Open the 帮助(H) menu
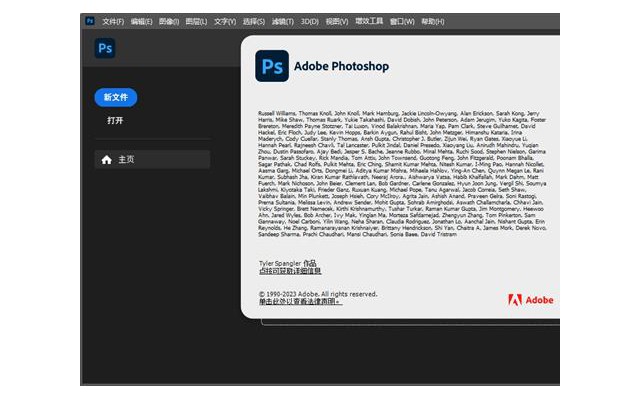This screenshot has height=400, width=640. coord(433,22)
